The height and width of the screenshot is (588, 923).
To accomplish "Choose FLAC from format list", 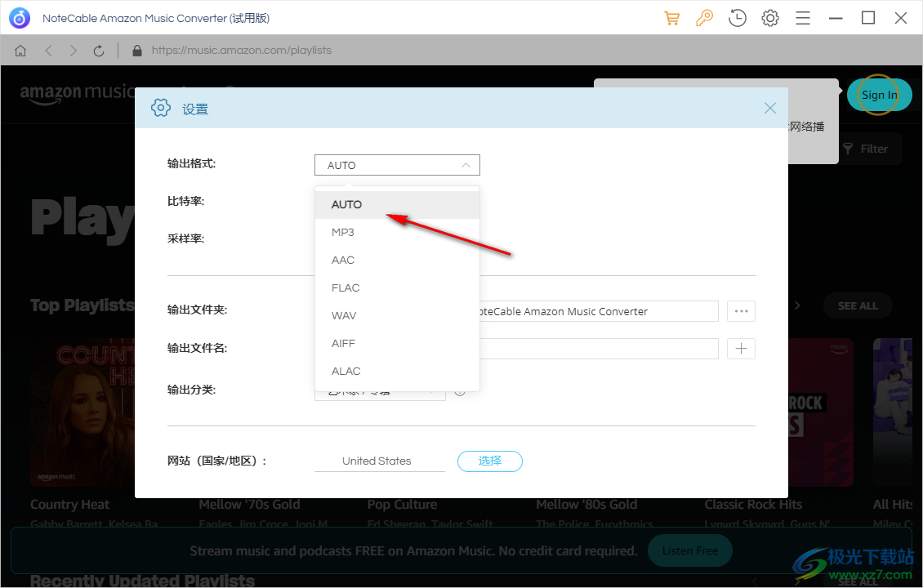I will click(397, 287).
